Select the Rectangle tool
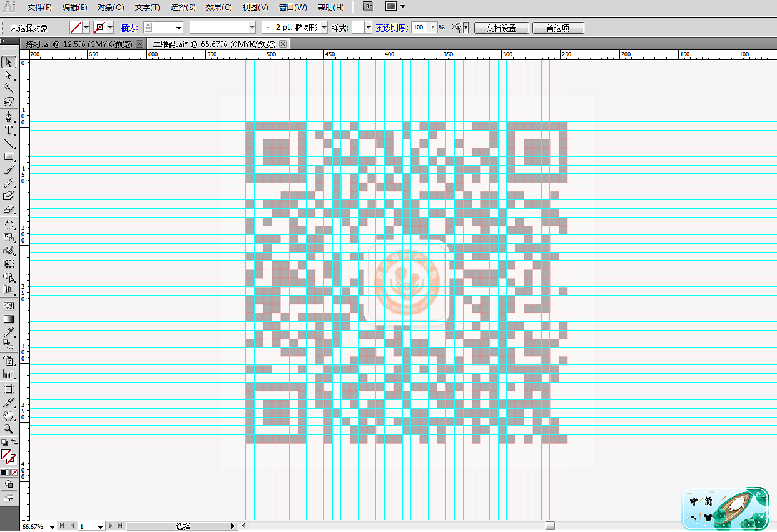This screenshot has height=532, width=777. click(9, 156)
